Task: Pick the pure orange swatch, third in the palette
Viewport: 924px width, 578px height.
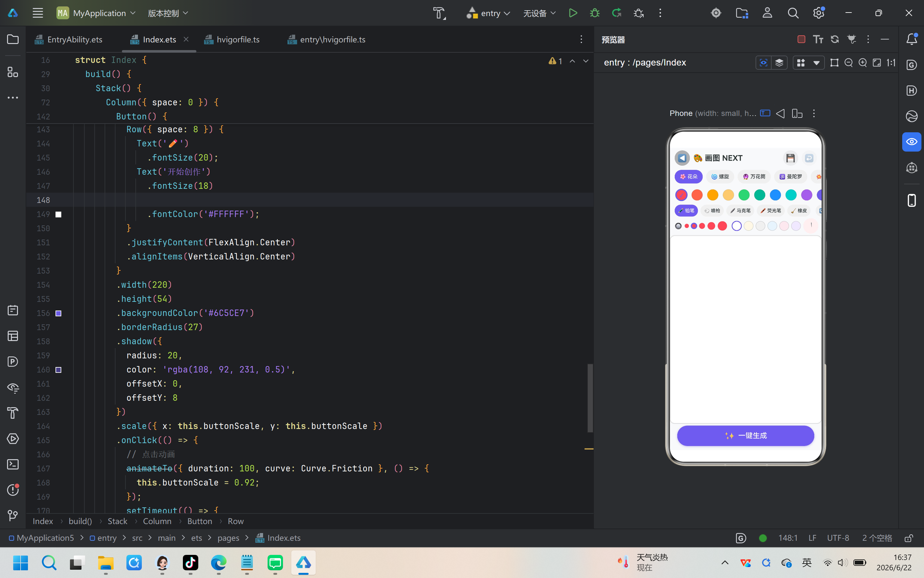Action: point(713,195)
